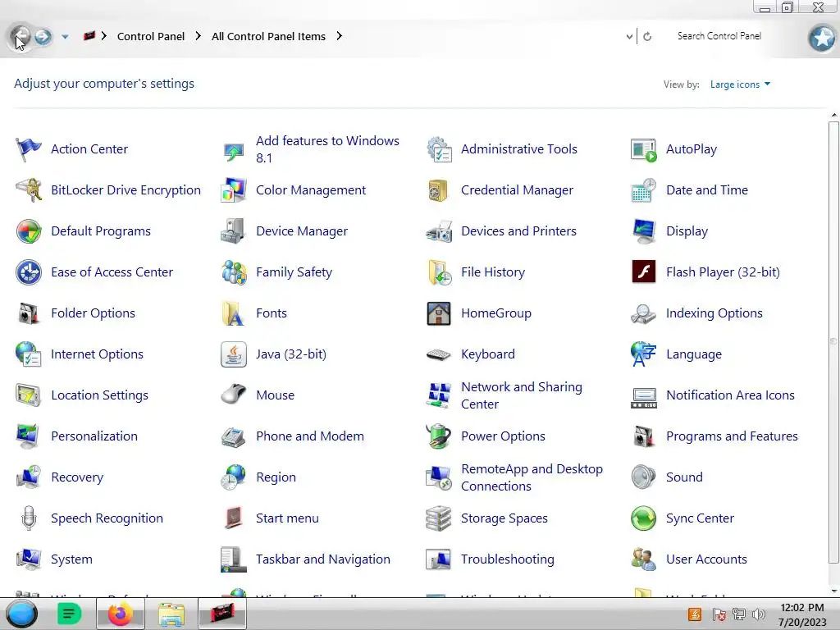Image resolution: width=840 pixels, height=630 pixels.
Task: Open the Location Settings icon
Action: pyautogui.click(x=29, y=395)
